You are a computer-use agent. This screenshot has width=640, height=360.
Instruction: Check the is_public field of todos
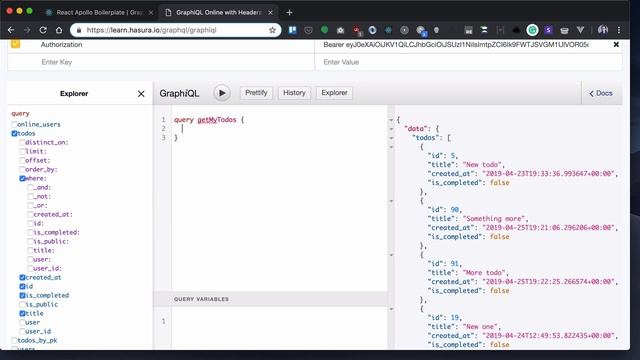tap(22, 304)
